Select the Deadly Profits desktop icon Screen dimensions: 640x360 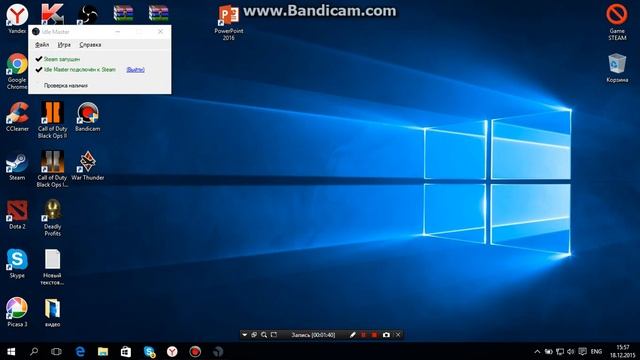pos(52,218)
